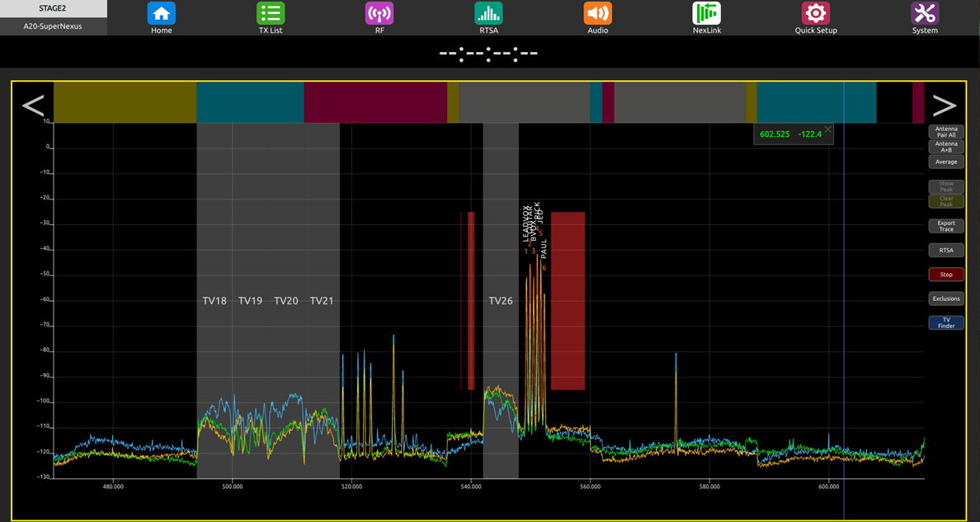Open the NexLink icon
This screenshot has width=980, height=522.
707,14
